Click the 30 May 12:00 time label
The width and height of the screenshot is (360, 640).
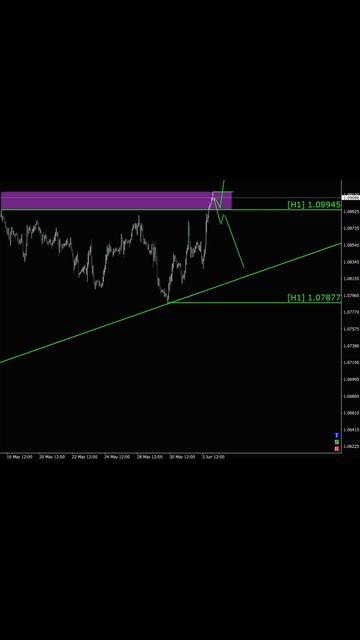pos(182,457)
